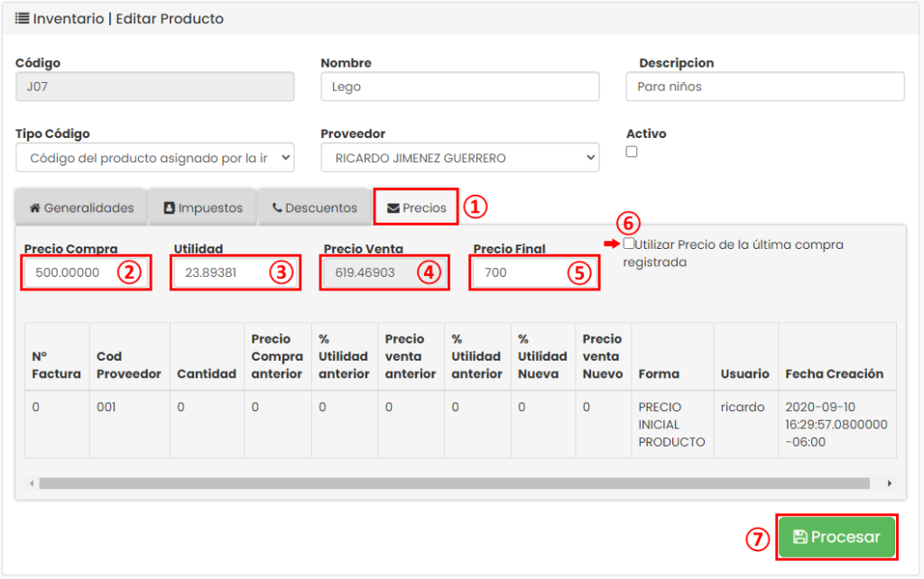Viewport: 924px width, 579px height.
Task: Open the Tipo Código dropdown
Action: 154,158
